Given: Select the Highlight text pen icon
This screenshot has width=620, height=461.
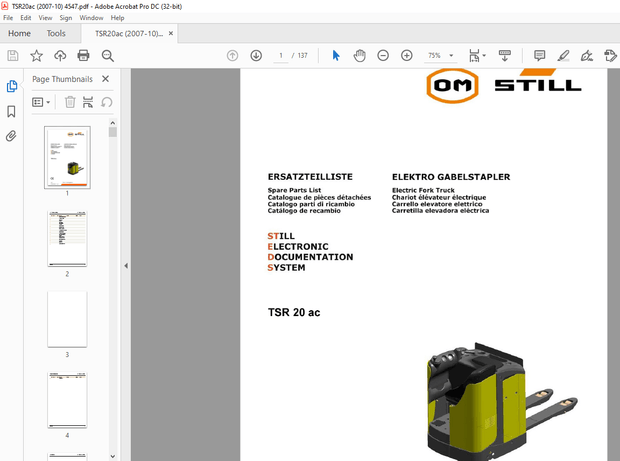Looking at the screenshot, I should (x=563, y=56).
